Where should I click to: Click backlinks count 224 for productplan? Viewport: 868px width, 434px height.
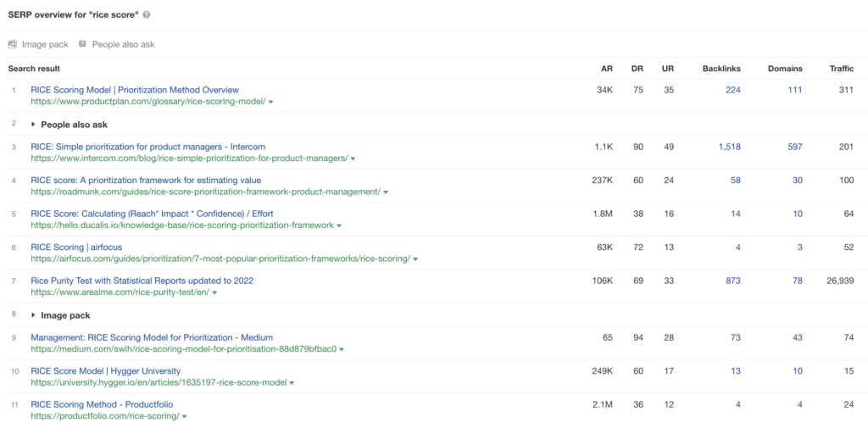coord(733,90)
